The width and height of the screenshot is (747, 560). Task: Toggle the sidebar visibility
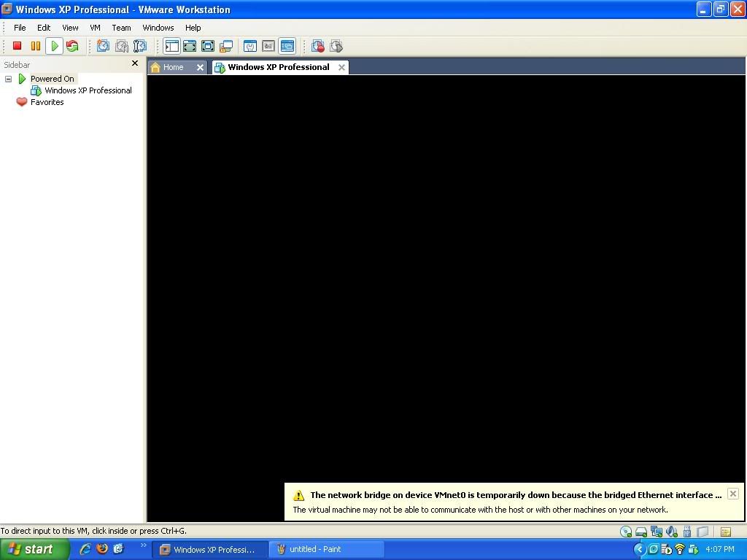pyautogui.click(x=172, y=46)
